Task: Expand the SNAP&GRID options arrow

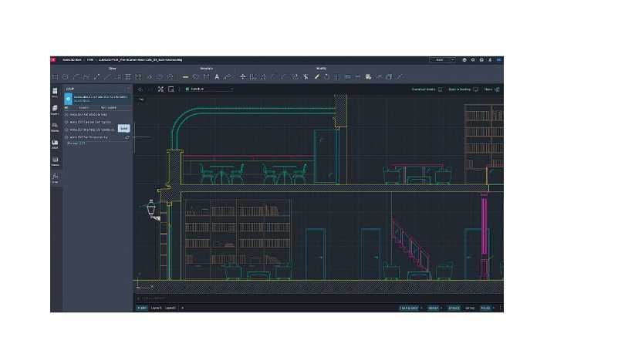Action: pyautogui.click(x=421, y=308)
